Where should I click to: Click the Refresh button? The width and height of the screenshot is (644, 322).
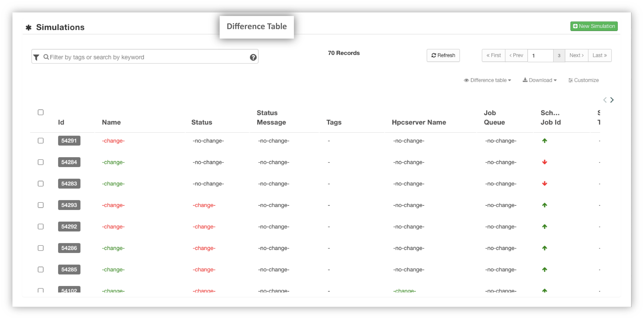coord(443,55)
